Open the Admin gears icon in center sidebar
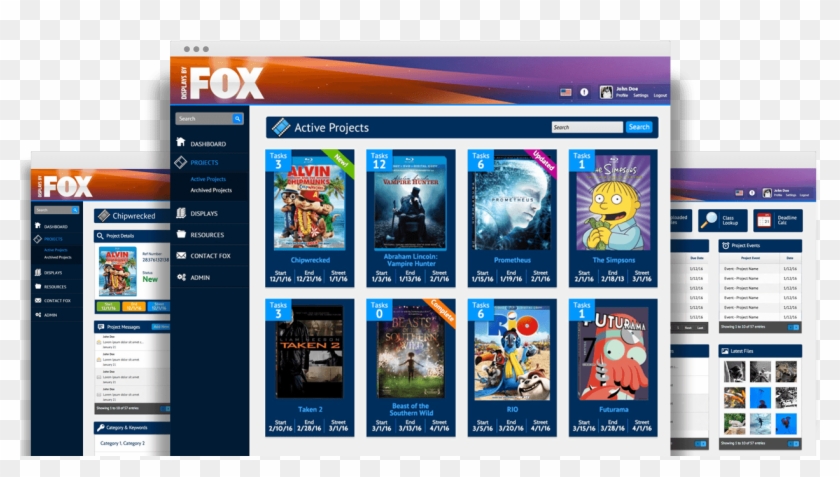The image size is (840, 477). 182,277
